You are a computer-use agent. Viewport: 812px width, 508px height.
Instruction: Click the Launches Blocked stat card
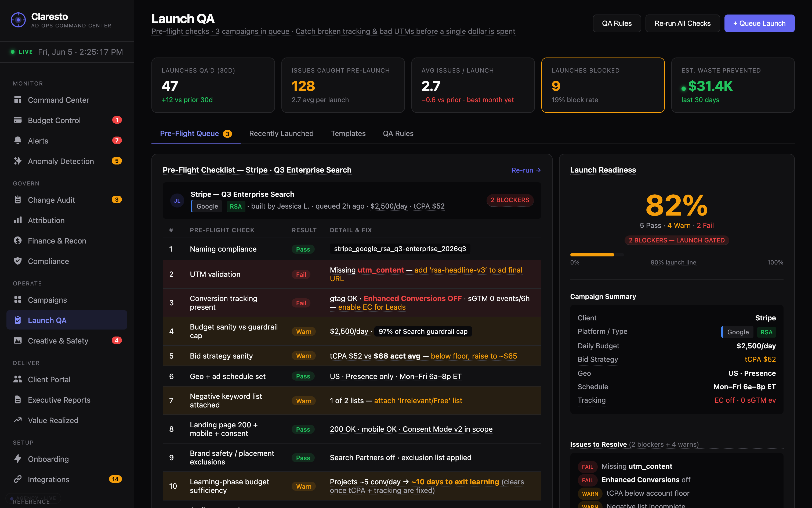[x=603, y=85]
